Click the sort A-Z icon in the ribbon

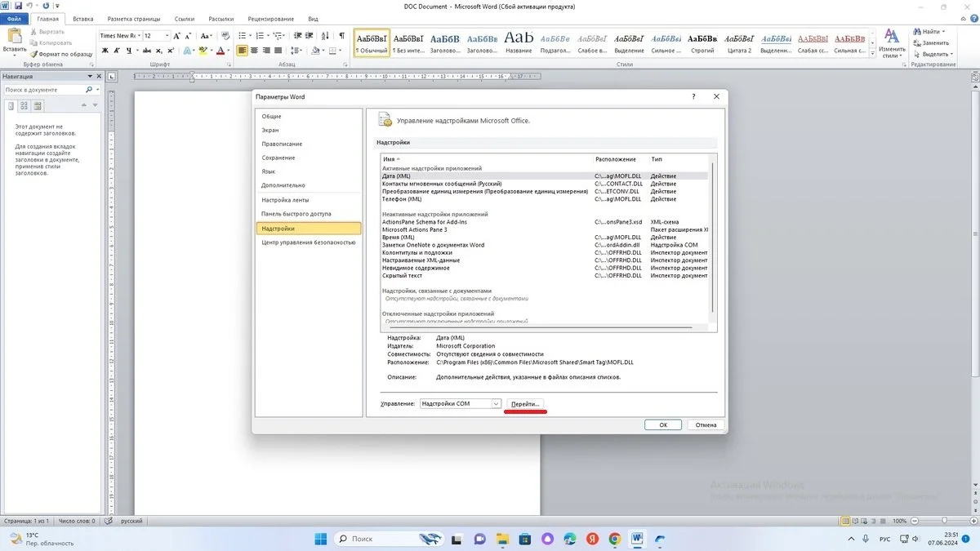click(325, 36)
